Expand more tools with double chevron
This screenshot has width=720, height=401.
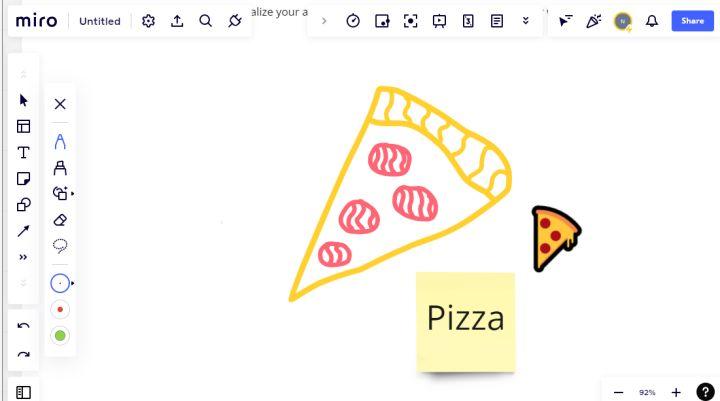tap(23, 257)
